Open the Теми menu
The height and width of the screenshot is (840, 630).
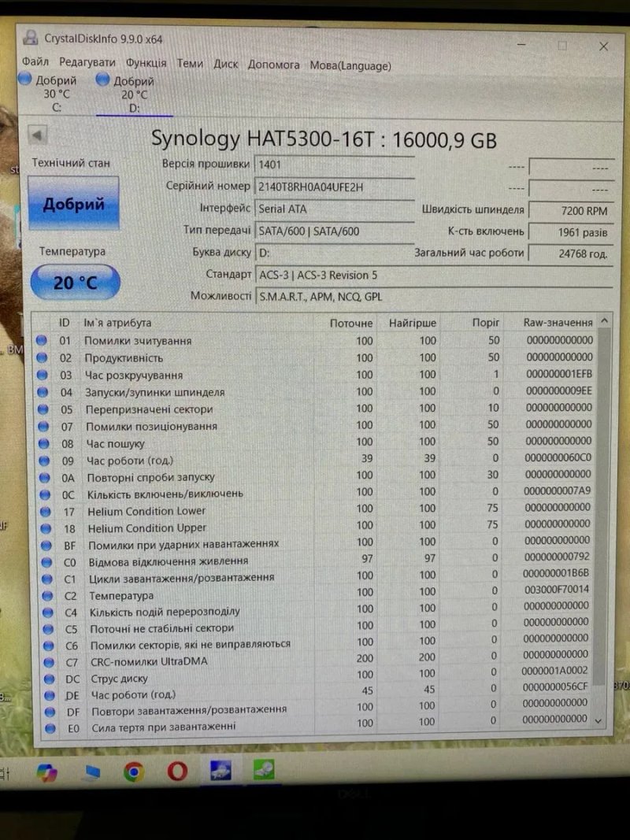click(190, 64)
